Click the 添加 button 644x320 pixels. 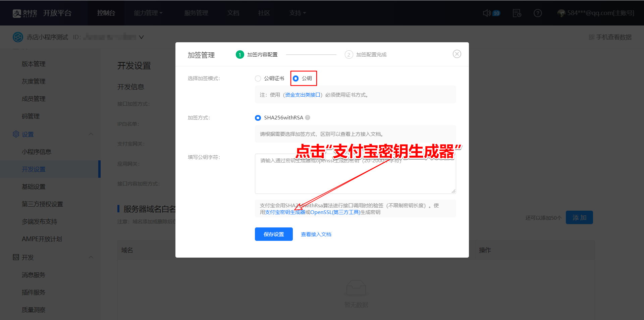pyautogui.click(x=579, y=217)
